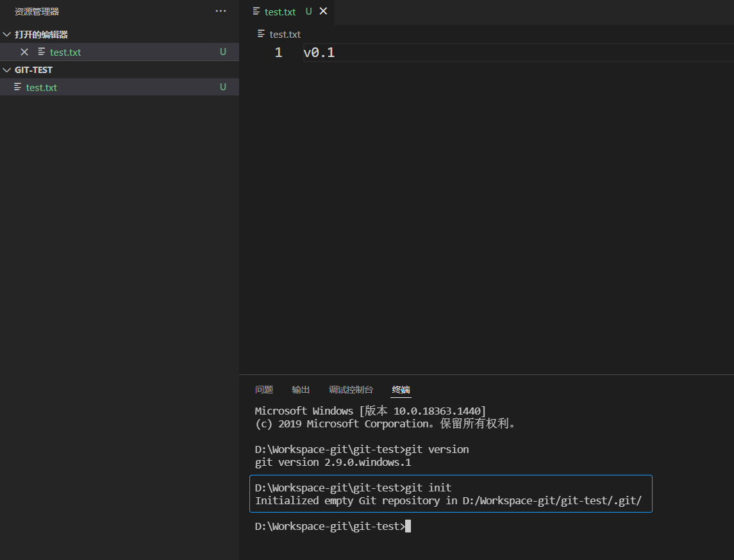Screen dimensions: 734x560
Task: Click file icon beside test.txt in open editors
Action: click(x=42, y=51)
